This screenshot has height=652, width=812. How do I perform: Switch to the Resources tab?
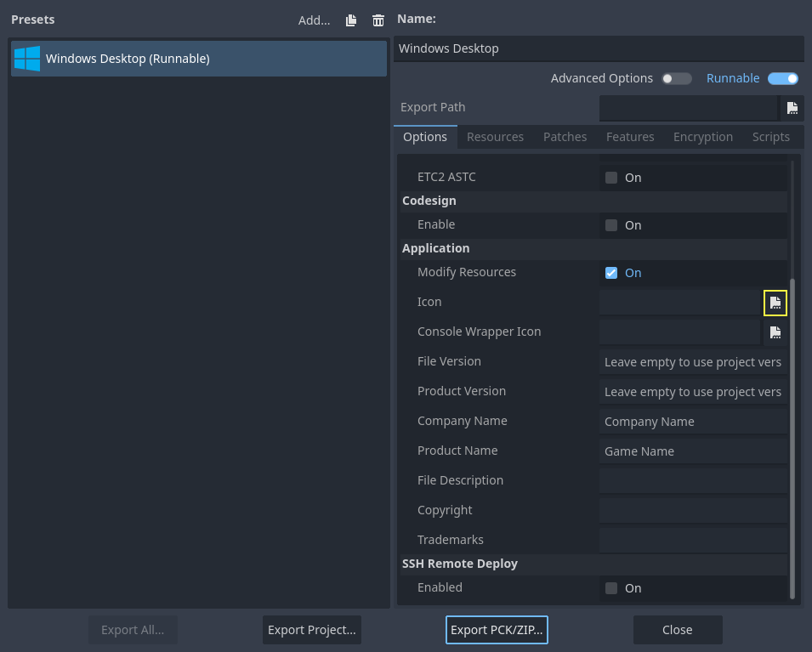(x=495, y=136)
